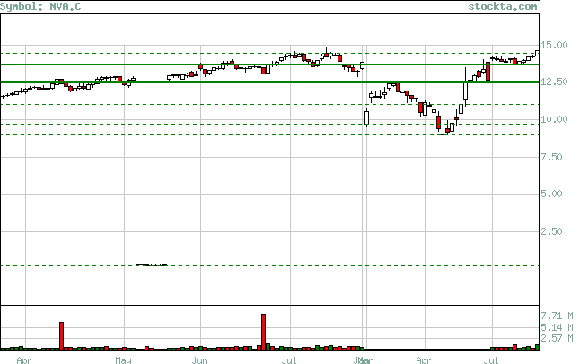Click the red volume spike in April
The height and width of the screenshot is (364, 588).
click(x=62, y=336)
